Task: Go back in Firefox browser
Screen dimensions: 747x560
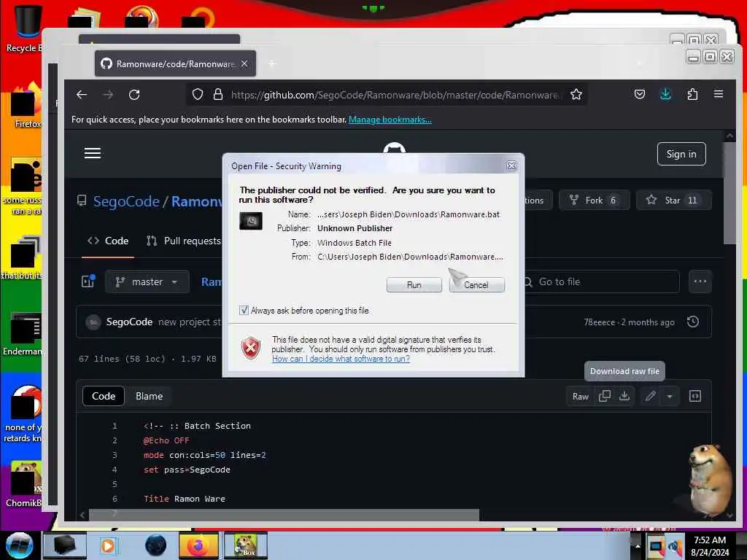Action: click(82, 95)
